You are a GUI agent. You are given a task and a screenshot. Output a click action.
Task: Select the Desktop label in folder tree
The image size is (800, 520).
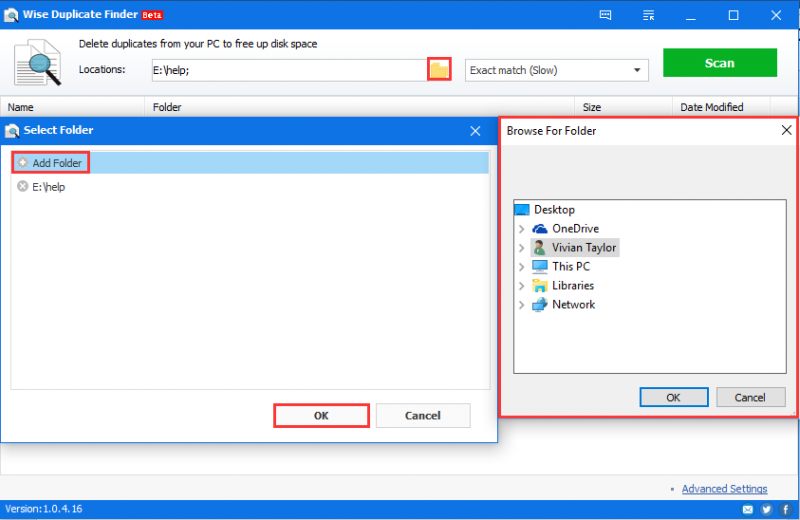coord(554,210)
